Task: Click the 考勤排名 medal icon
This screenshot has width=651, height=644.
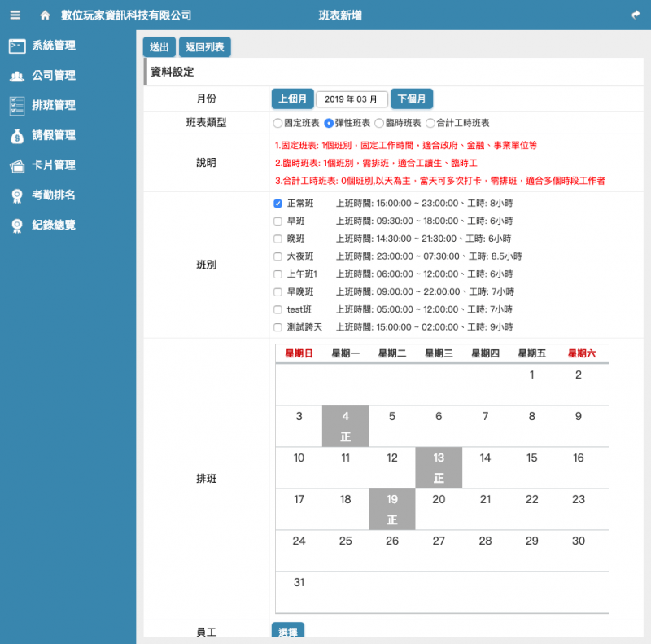Action: point(17,195)
